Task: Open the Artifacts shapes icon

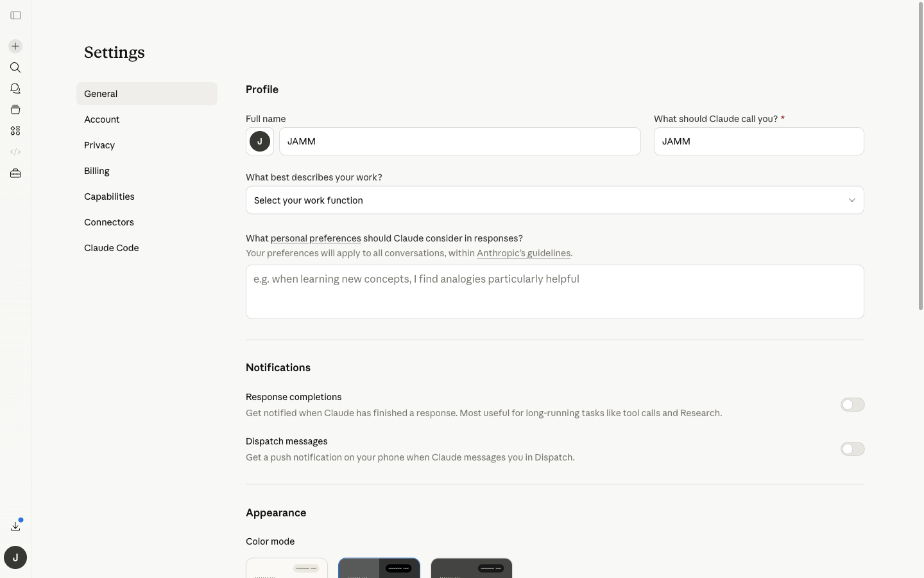Action: (15, 131)
